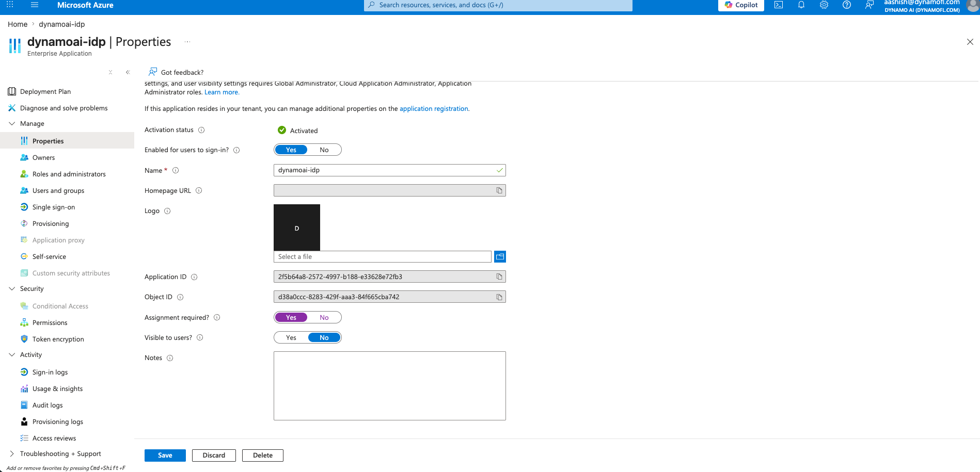This screenshot has height=472, width=980.
Task: Clear the sidebar search with the small X
Action: (110, 72)
